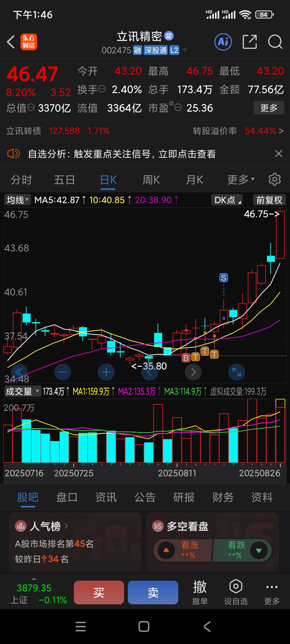Tap the S sell signal marker
This screenshot has width=290, height=644.
point(224,277)
